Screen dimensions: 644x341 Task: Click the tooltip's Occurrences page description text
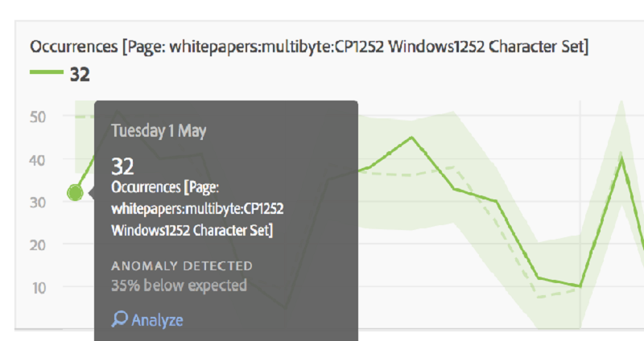coord(197,208)
